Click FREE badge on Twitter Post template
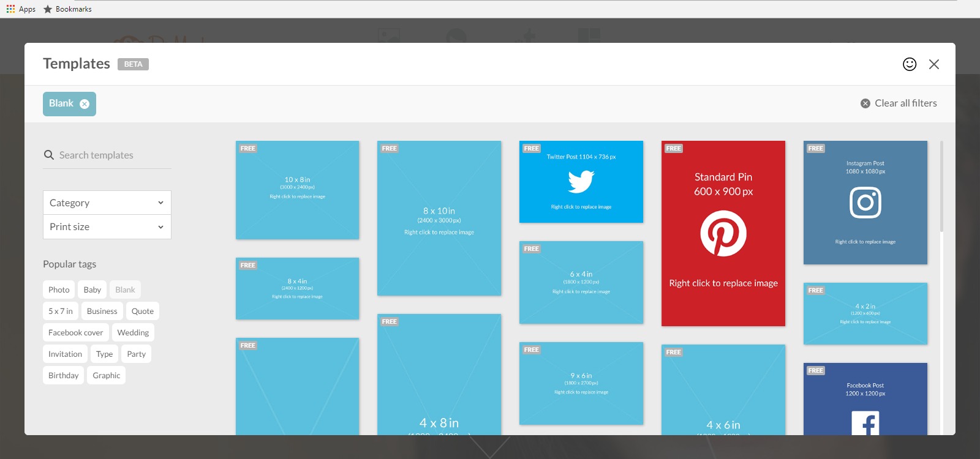The height and width of the screenshot is (459, 980). pyautogui.click(x=532, y=149)
